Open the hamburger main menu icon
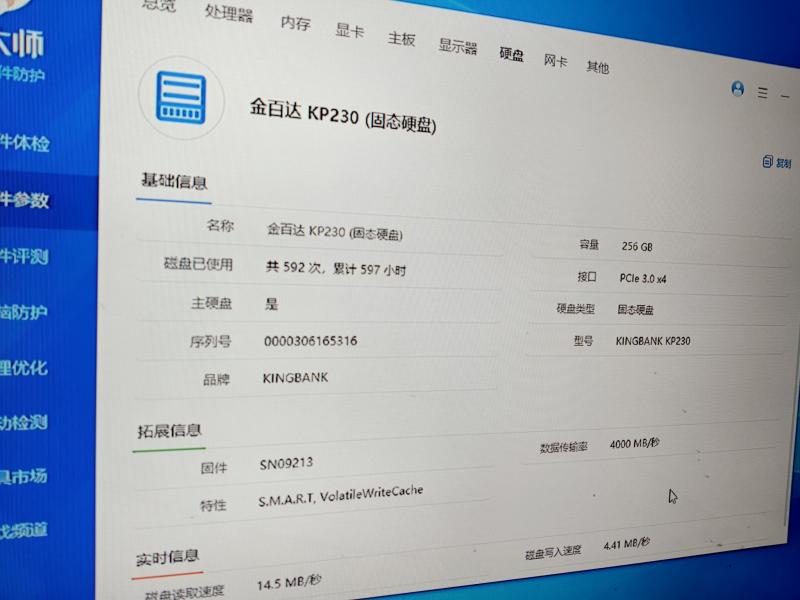 tap(763, 93)
